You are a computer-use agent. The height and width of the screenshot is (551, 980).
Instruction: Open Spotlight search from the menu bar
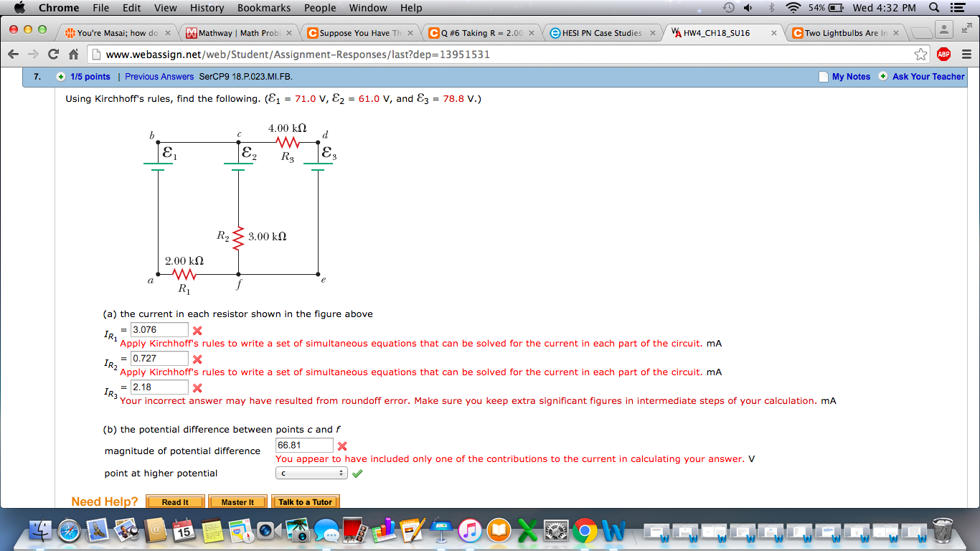[x=934, y=8]
